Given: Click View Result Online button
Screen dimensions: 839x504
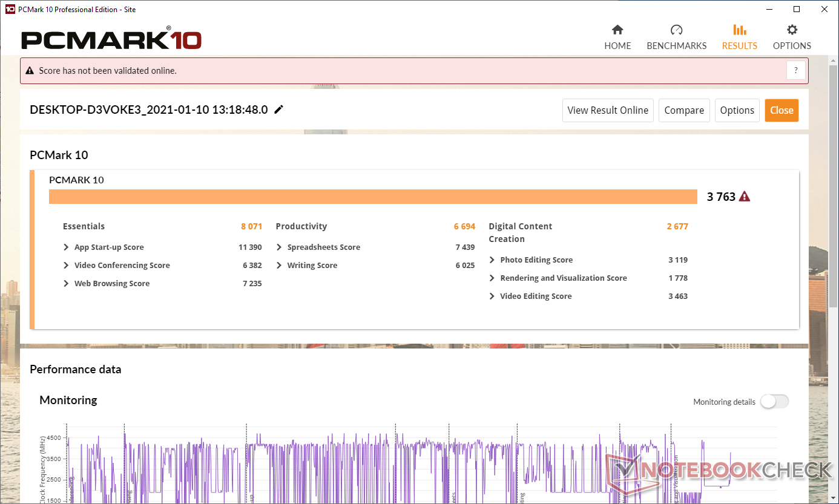Looking at the screenshot, I should [x=608, y=110].
